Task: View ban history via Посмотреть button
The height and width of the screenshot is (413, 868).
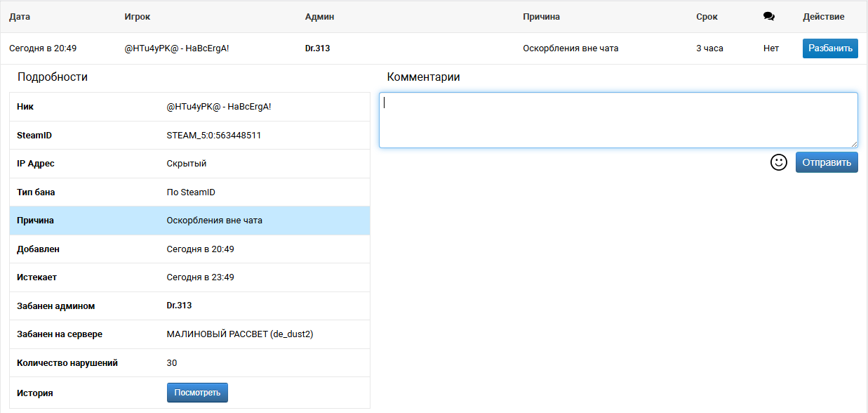Action: point(197,393)
